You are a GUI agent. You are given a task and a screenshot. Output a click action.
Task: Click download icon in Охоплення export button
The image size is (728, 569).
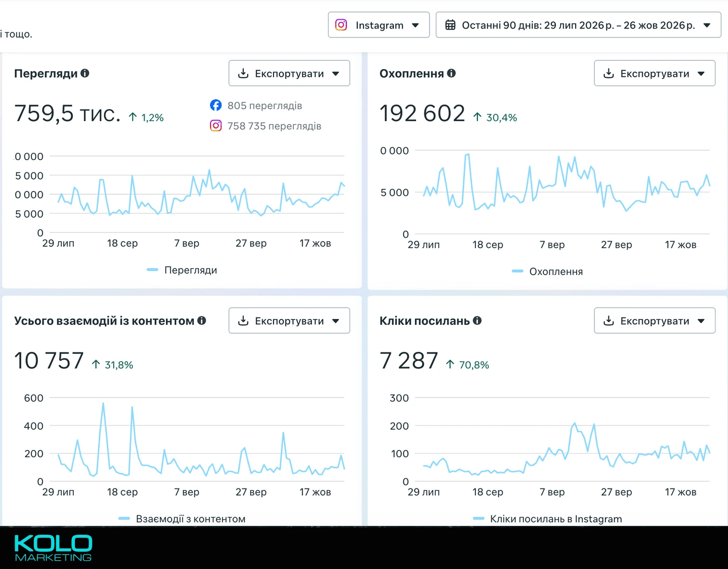608,73
